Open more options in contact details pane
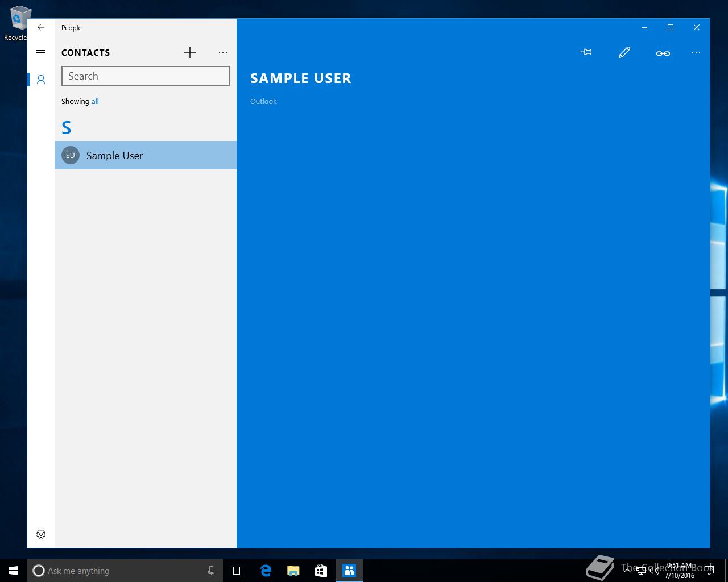 [x=696, y=53]
